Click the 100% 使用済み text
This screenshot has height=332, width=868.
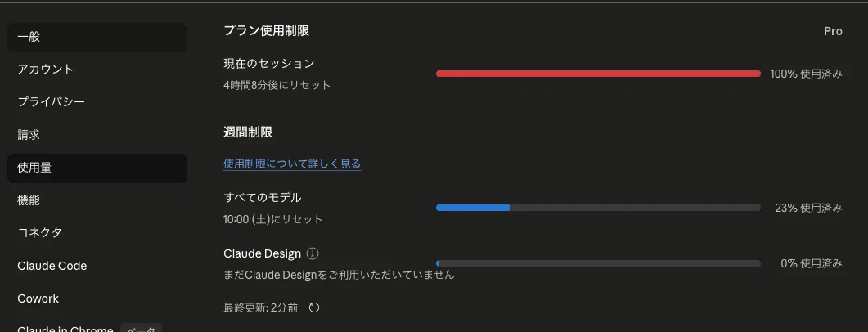[x=807, y=74]
